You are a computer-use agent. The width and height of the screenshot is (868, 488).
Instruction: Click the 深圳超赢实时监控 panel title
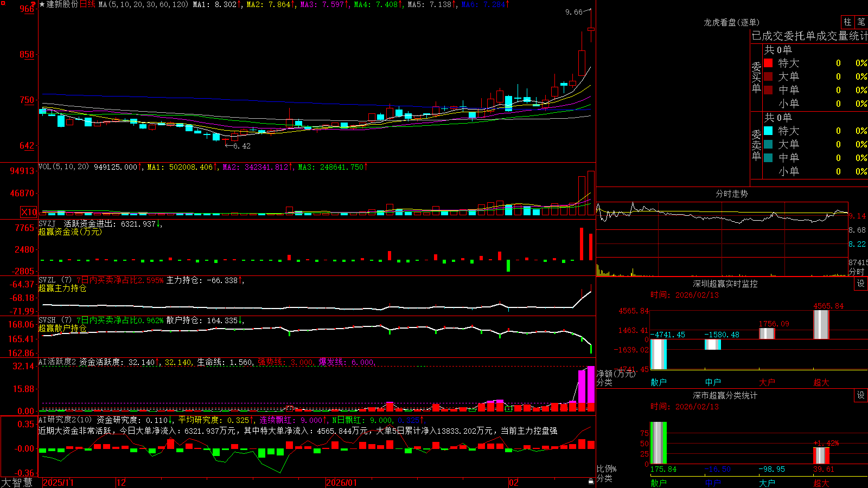click(x=725, y=284)
